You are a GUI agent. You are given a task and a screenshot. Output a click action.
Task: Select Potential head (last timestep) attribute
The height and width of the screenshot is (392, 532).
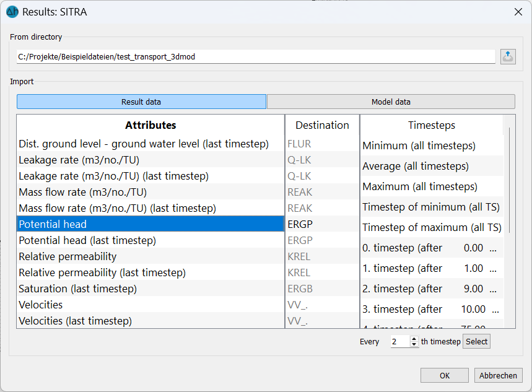coord(150,240)
